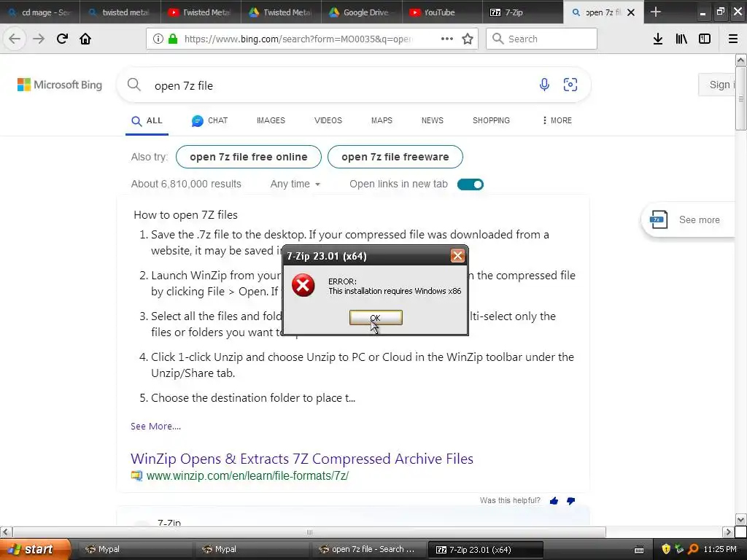Open Bing visual search camera icon
The height and width of the screenshot is (560, 747).
coord(570,85)
